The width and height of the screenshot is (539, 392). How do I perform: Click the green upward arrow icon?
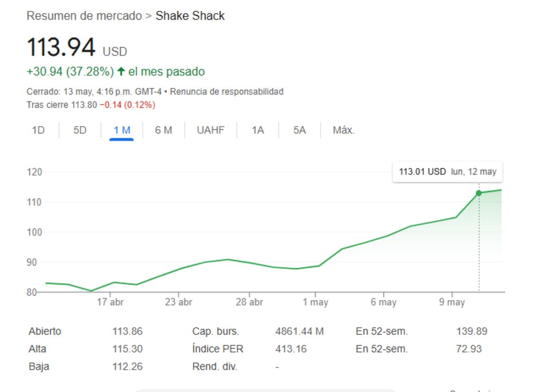point(121,71)
